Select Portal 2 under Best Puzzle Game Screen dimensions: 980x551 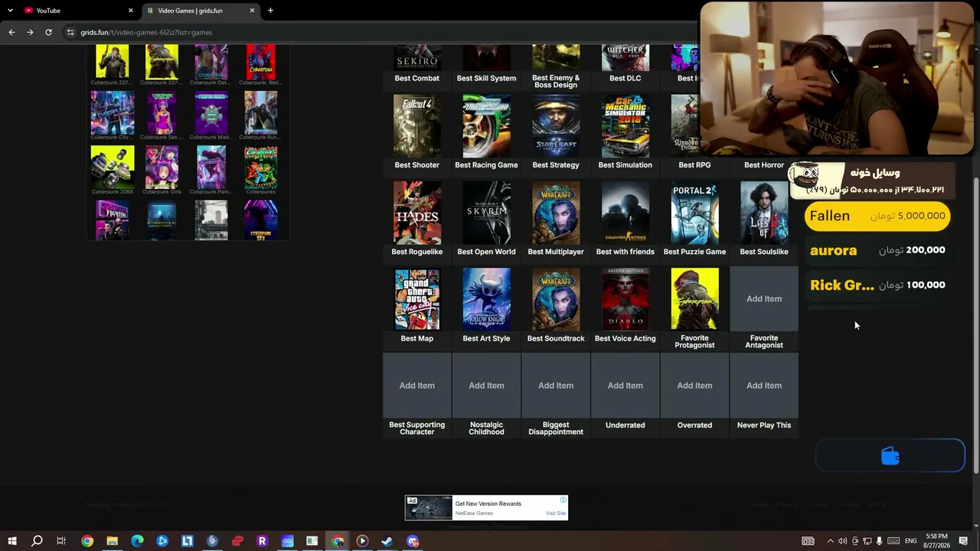(x=694, y=213)
